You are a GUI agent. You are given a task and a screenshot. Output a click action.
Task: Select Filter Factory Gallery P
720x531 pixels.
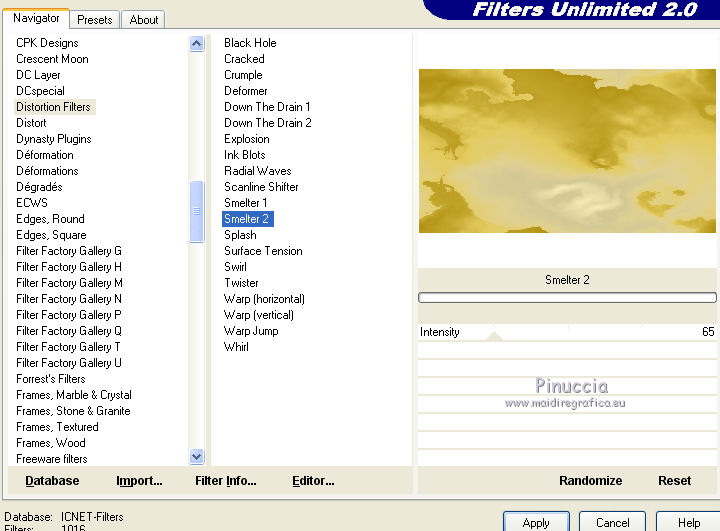(x=69, y=315)
